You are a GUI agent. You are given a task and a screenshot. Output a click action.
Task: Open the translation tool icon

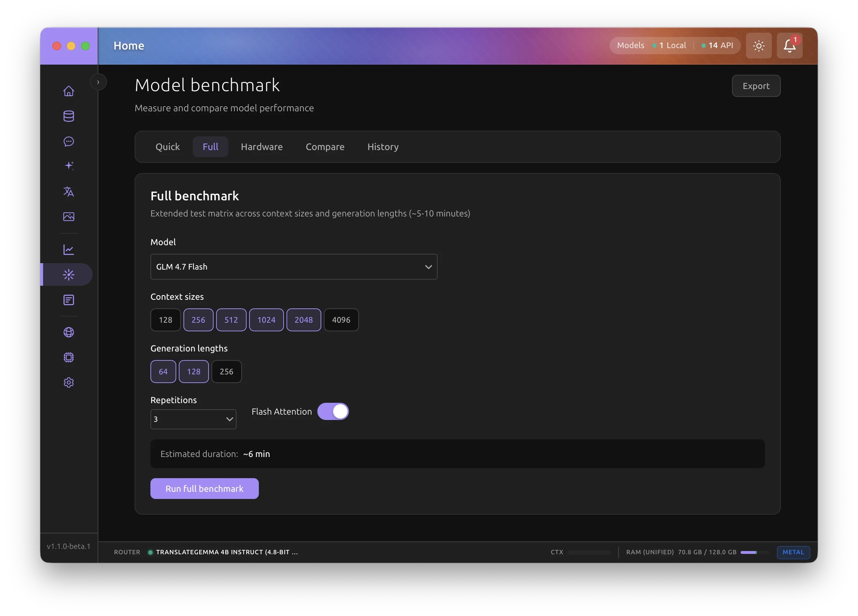[69, 192]
